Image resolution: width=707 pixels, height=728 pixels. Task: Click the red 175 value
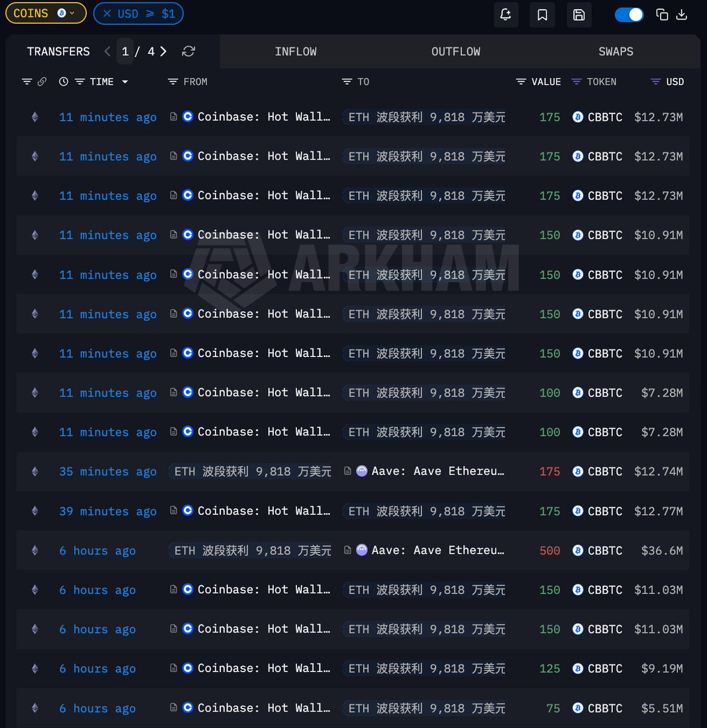coord(550,472)
